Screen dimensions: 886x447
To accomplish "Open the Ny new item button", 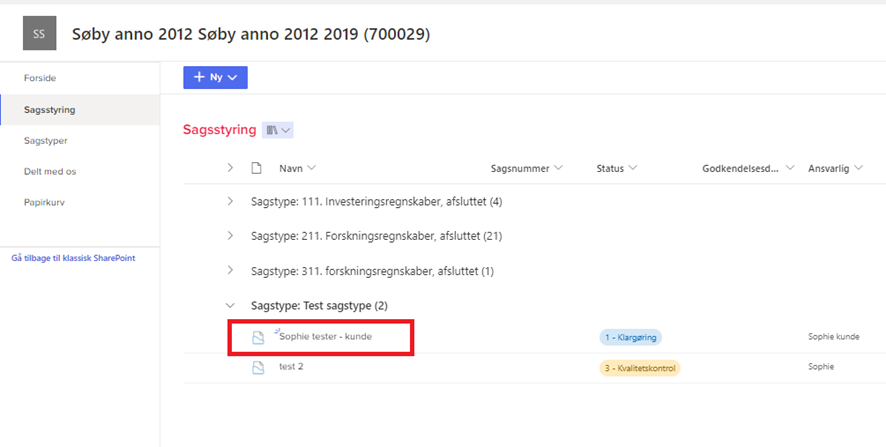I will [x=215, y=77].
